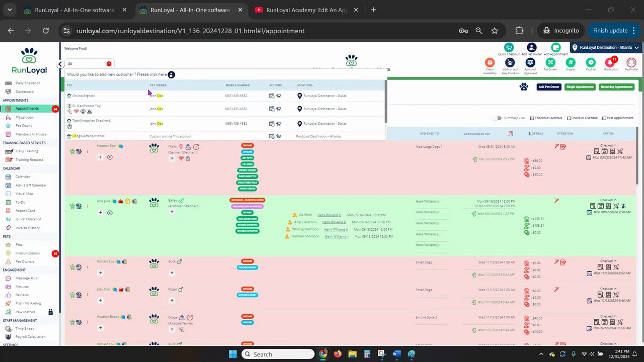Toggle Full Screen mode
Viewport: 644px width, 362px height.
550,62
